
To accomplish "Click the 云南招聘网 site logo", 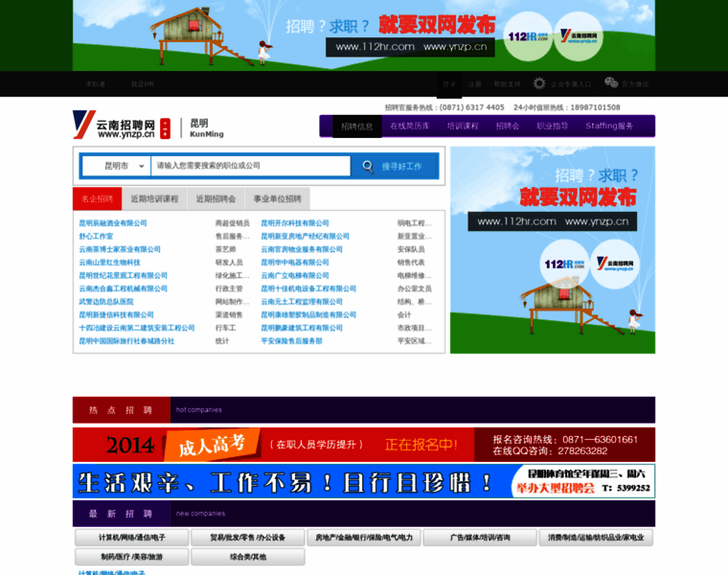I will (114, 125).
